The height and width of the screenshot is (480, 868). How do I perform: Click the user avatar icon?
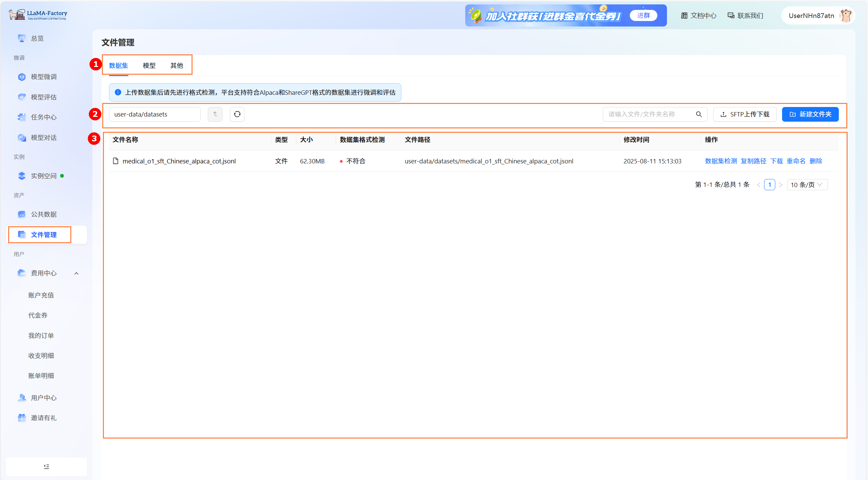point(846,16)
